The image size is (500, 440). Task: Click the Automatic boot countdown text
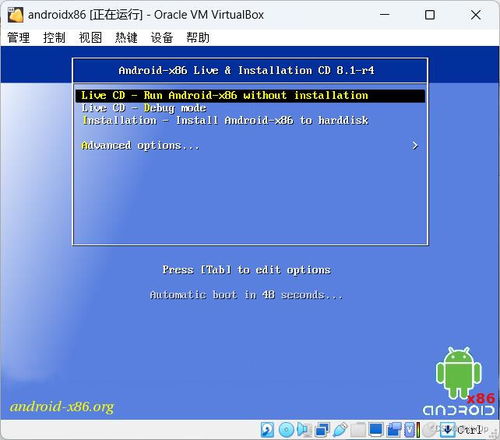246,295
